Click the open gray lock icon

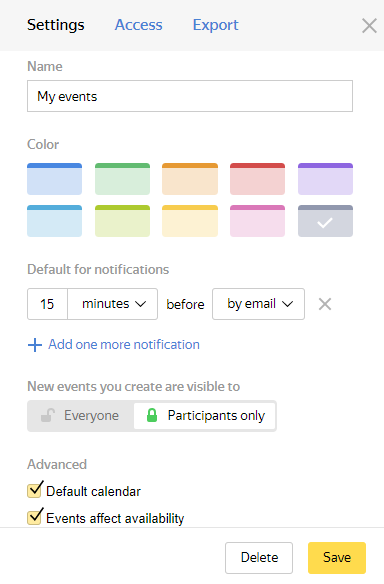(x=48, y=415)
